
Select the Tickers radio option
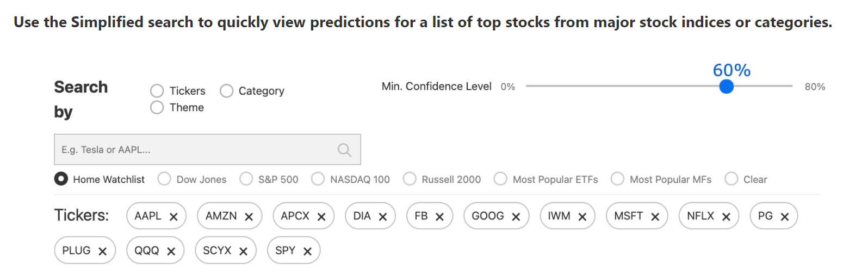(157, 91)
